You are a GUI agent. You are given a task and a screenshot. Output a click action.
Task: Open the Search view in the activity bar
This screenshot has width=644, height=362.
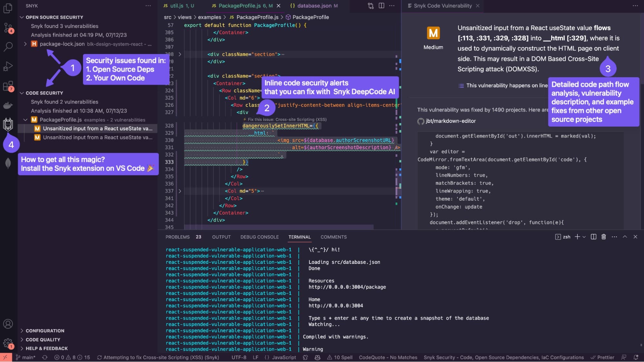pyautogui.click(x=8, y=47)
